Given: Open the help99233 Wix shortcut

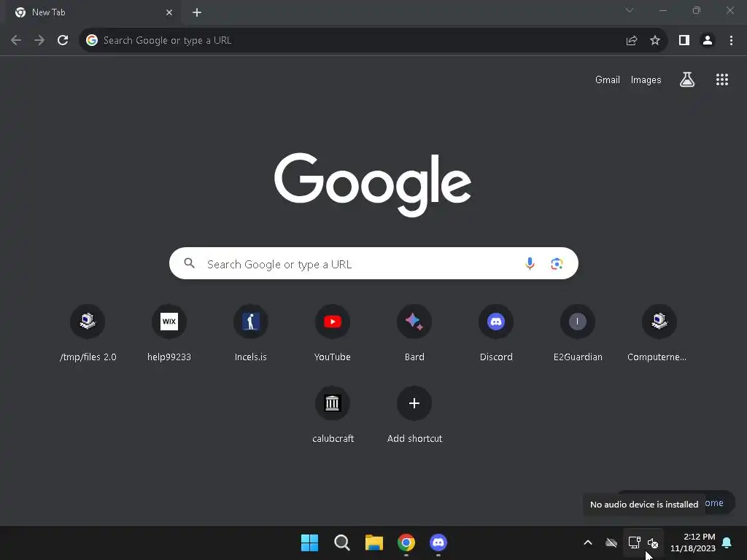Looking at the screenshot, I should tap(169, 334).
